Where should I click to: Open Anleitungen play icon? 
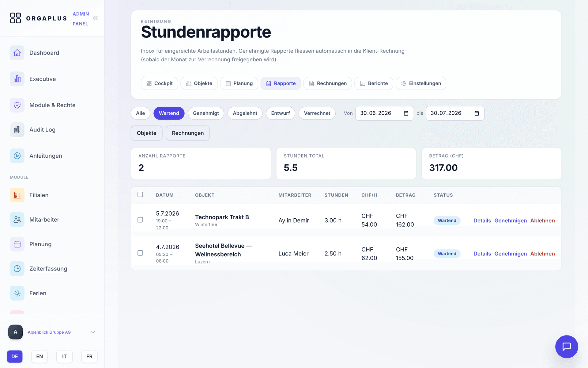click(x=17, y=156)
